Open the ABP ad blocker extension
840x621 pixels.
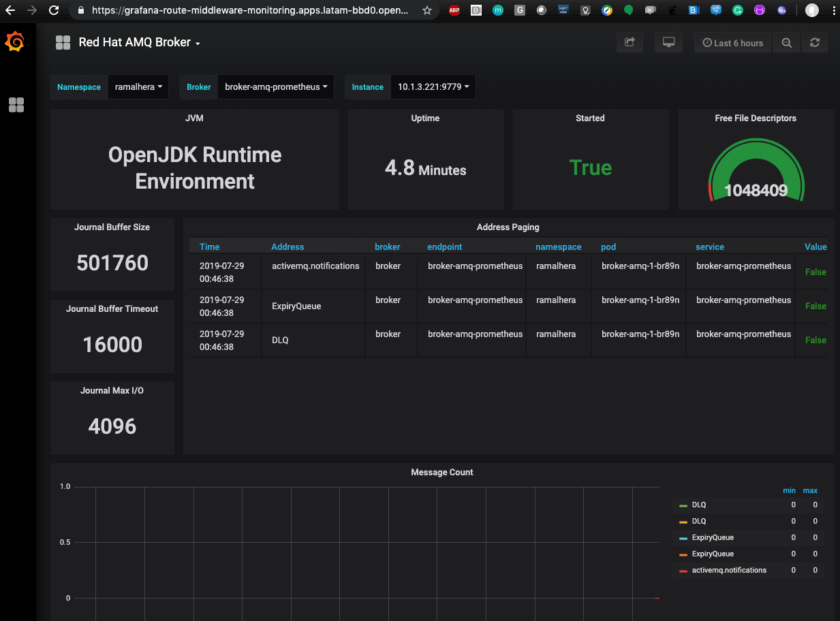(x=454, y=10)
